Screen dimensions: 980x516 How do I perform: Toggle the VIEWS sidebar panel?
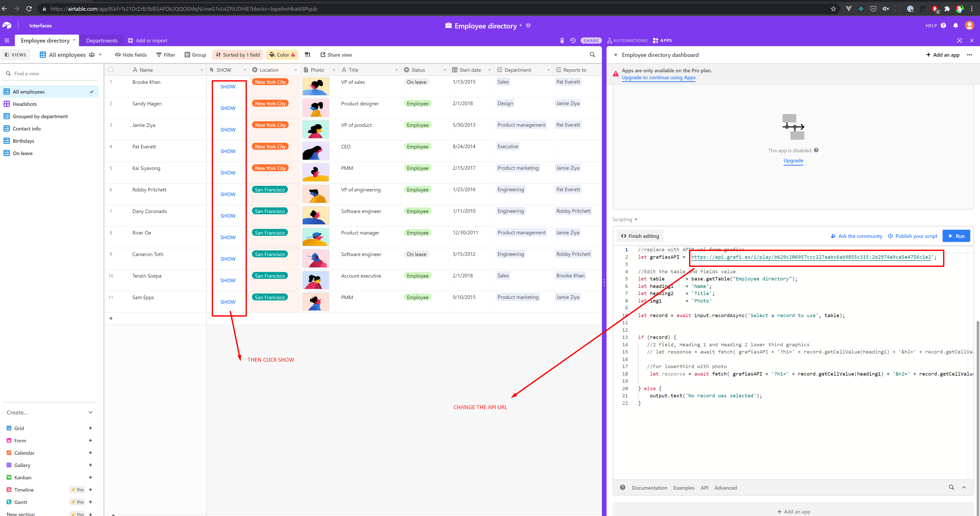[15, 55]
